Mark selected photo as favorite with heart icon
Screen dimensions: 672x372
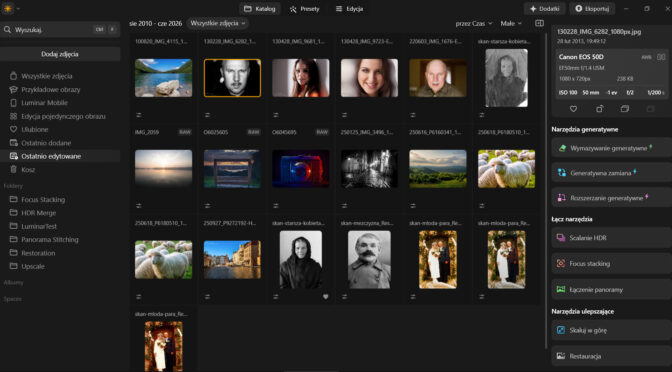click(x=573, y=109)
